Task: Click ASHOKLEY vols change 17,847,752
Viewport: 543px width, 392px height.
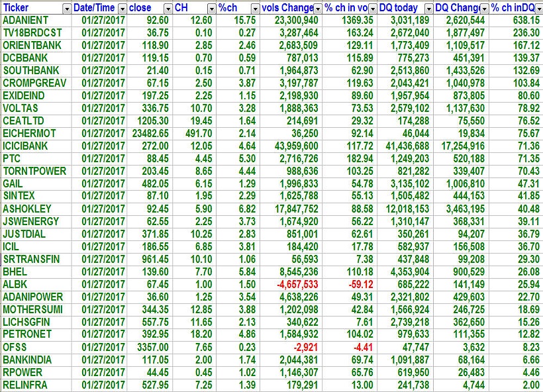Action: tap(297, 209)
